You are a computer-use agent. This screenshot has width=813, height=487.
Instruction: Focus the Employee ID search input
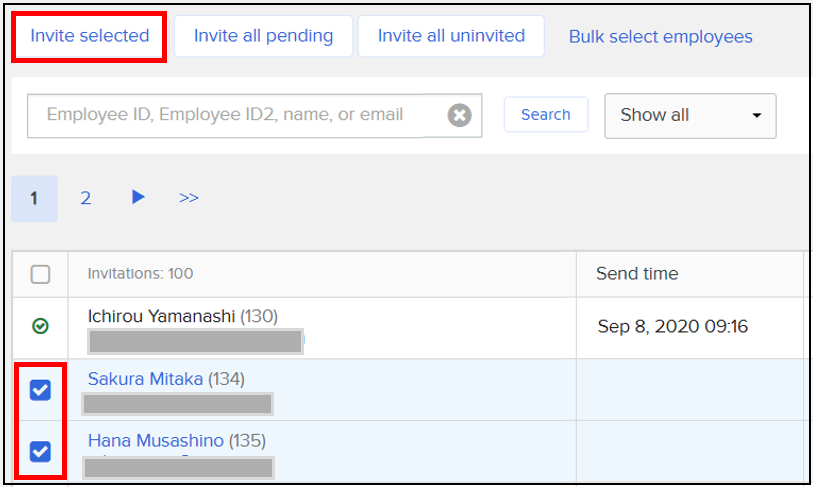click(x=225, y=115)
